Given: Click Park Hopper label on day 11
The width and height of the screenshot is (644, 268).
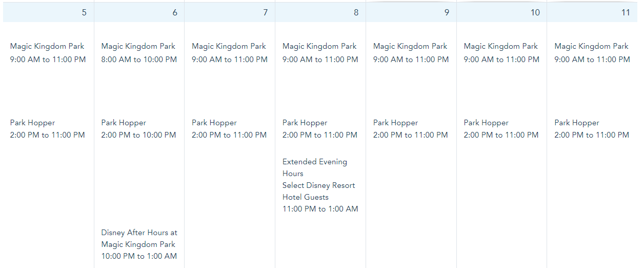Looking at the screenshot, I should point(577,123).
